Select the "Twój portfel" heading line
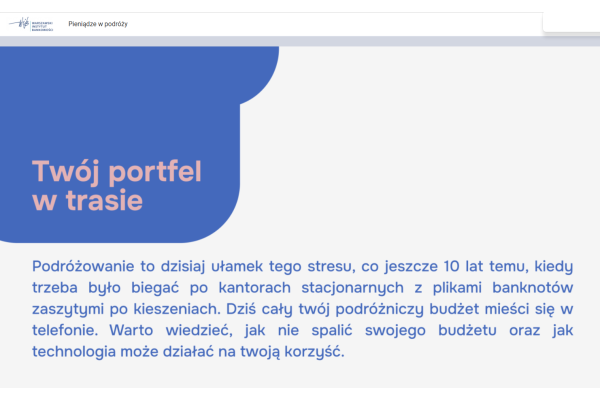Image resolution: width=600 pixels, height=400 pixels. tap(117, 171)
